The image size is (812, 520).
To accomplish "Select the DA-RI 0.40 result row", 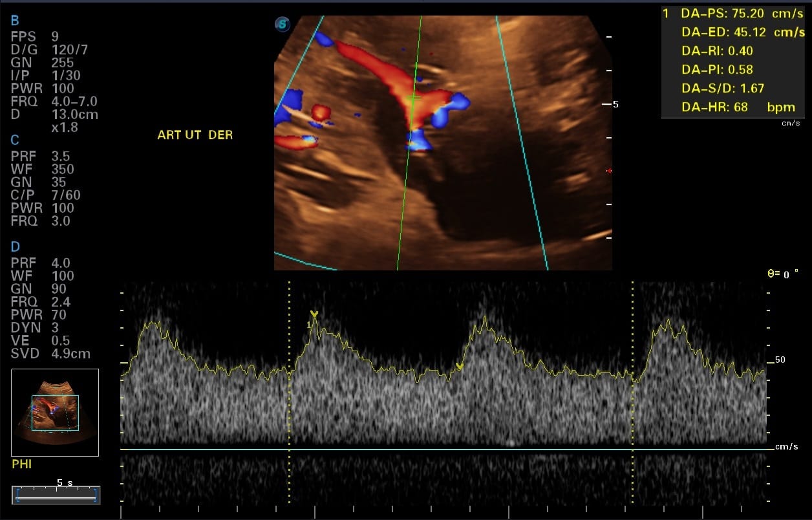I will [x=716, y=50].
